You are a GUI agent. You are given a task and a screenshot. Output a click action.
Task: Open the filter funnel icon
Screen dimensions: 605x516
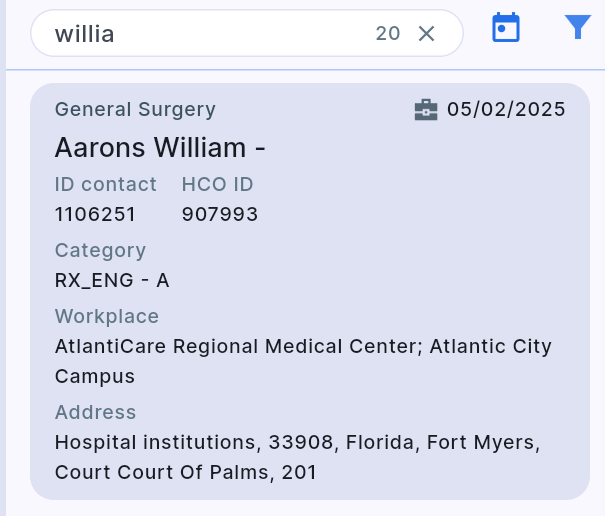coord(578,27)
